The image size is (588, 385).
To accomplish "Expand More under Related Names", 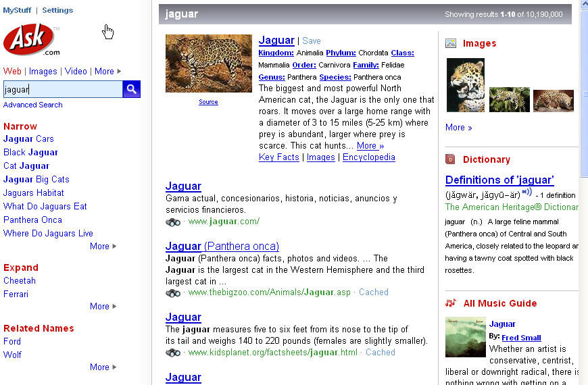I will pos(103,367).
